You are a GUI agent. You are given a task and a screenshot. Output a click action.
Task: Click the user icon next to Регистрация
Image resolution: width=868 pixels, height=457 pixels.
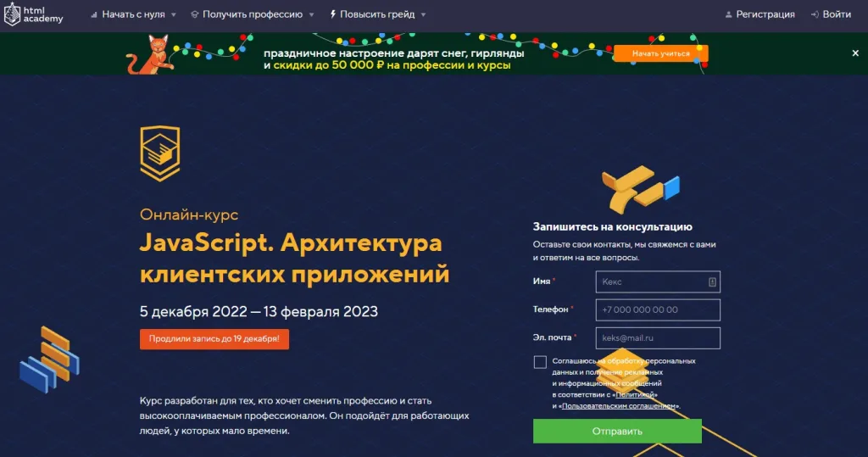728,15
